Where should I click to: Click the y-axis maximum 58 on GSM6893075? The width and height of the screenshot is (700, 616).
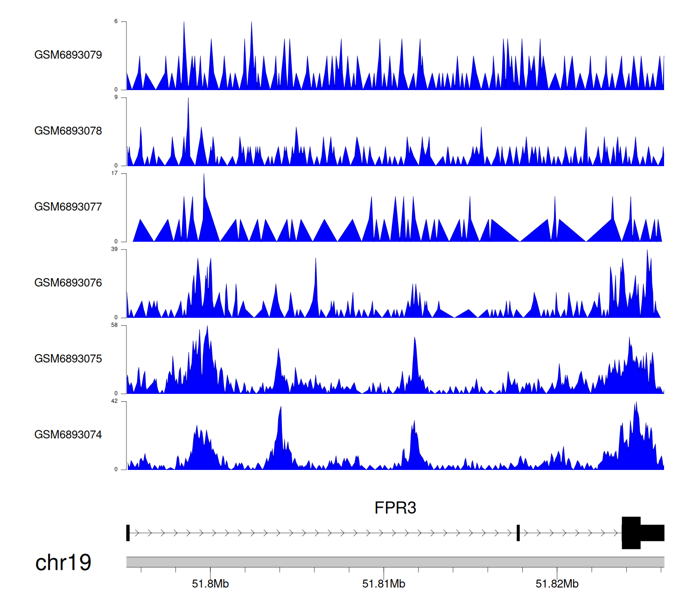115,325
